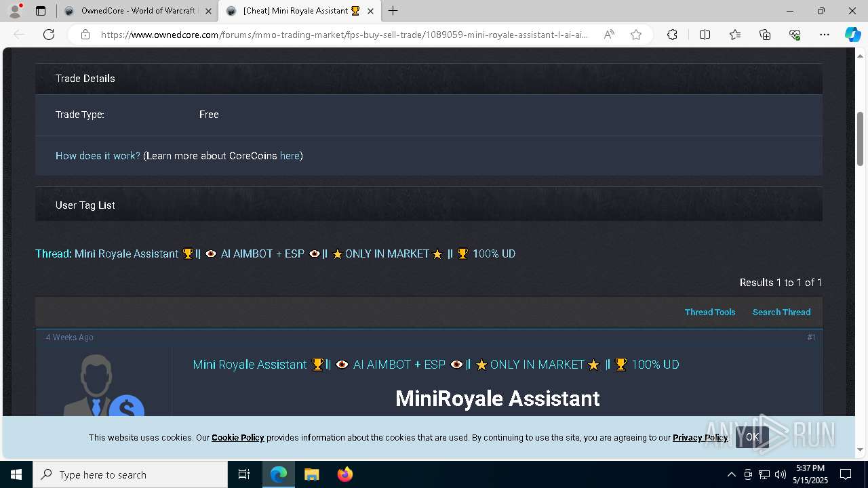Open Browser essentials icon

pyautogui.click(x=795, y=35)
